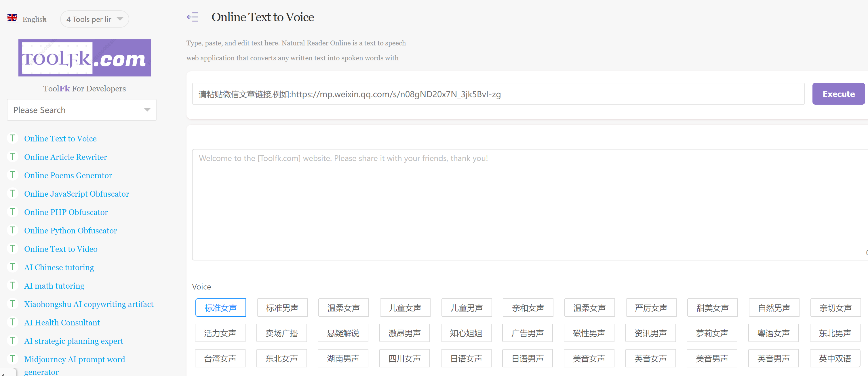Click the T icon beside Online Article Rewriter
This screenshot has width=868, height=376.
click(13, 157)
